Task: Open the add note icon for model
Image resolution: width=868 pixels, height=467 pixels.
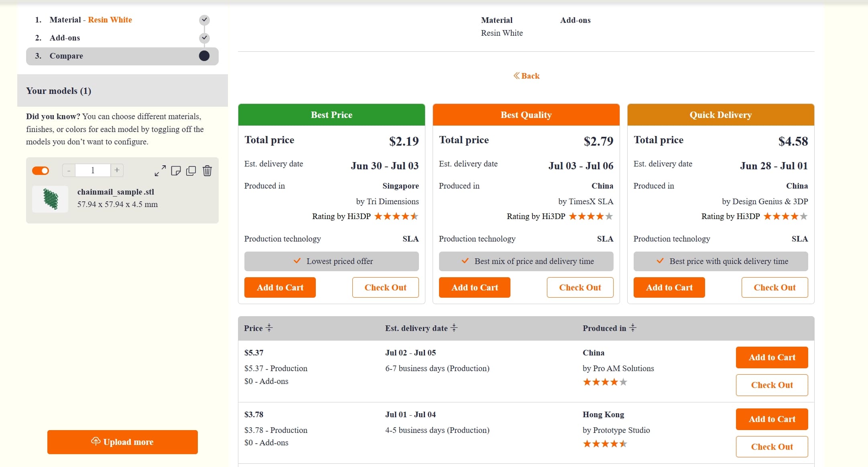Action: tap(176, 171)
